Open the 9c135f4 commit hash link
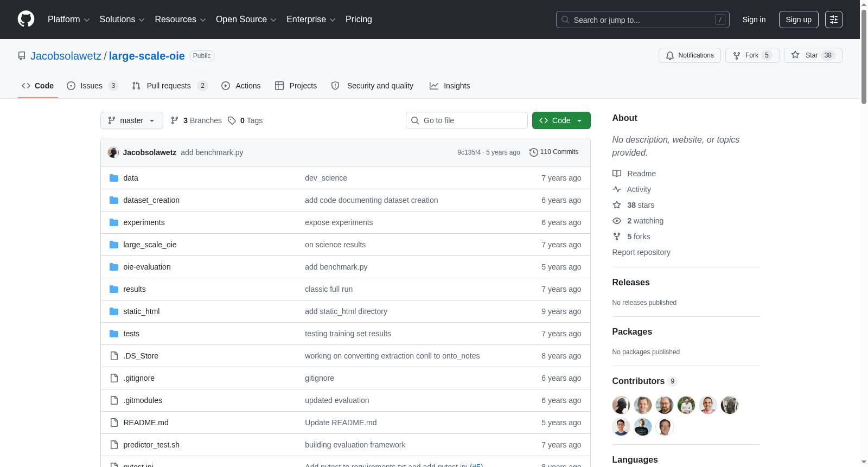Image resolution: width=868 pixels, height=467 pixels. click(x=469, y=152)
